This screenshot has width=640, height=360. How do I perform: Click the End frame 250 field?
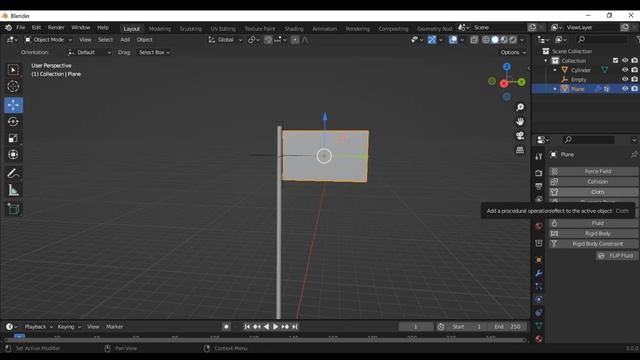pyautogui.click(x=507, y=327)
